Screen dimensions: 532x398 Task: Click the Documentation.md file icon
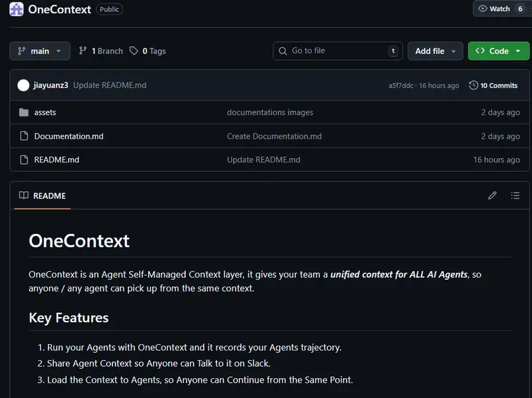pos(24,136)
